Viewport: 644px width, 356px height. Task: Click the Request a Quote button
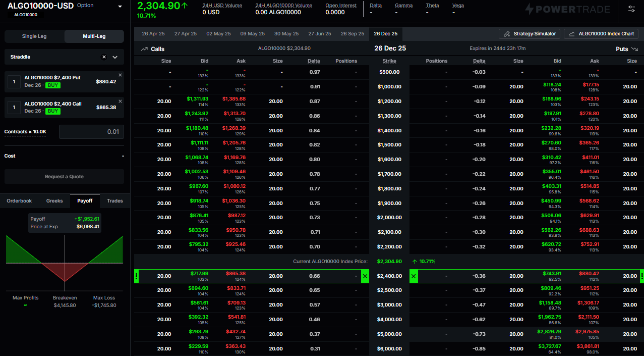64,177
